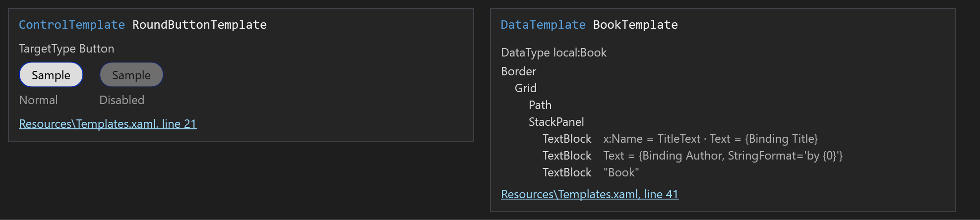
Task: Click the {Binding Title} value text
Action: coord(781,139)
